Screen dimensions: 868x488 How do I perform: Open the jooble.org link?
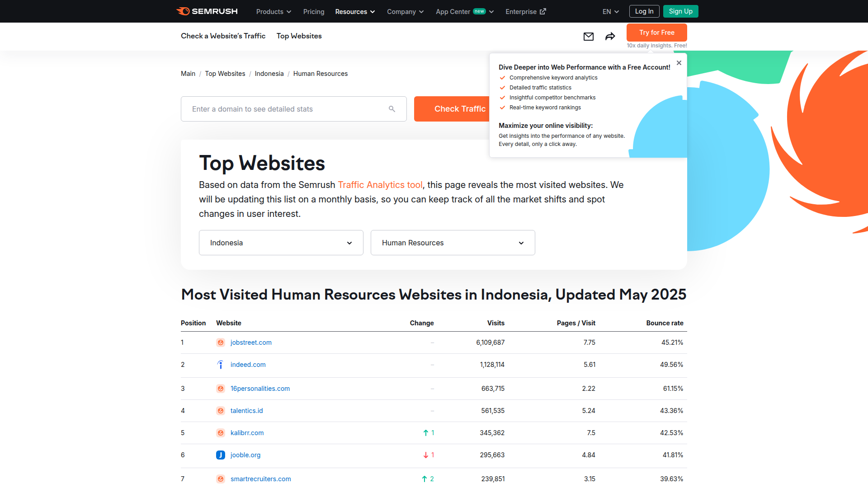tap(245, 455)
